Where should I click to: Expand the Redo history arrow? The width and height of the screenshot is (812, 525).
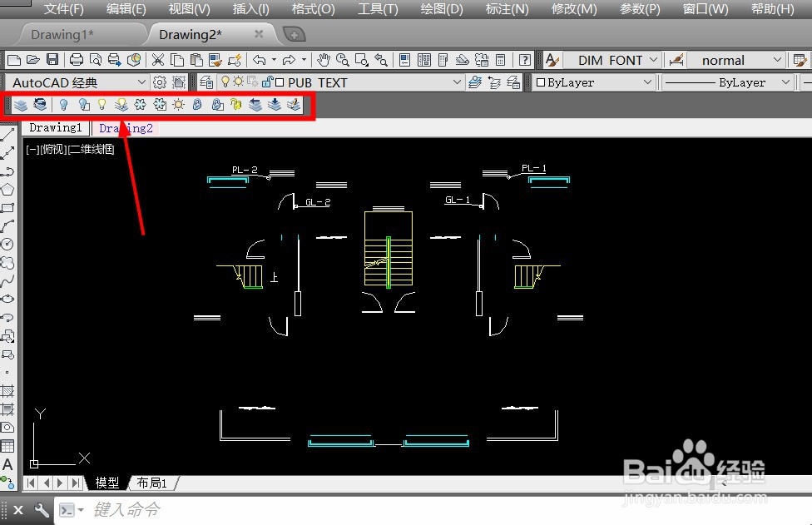[304, 60]
